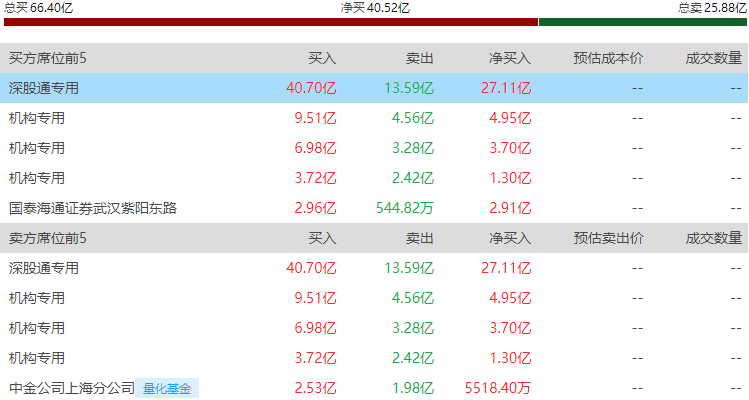Click the 量化基金 tag badge
The height and width of the screenshot is (400, 749).
point(168,389)
